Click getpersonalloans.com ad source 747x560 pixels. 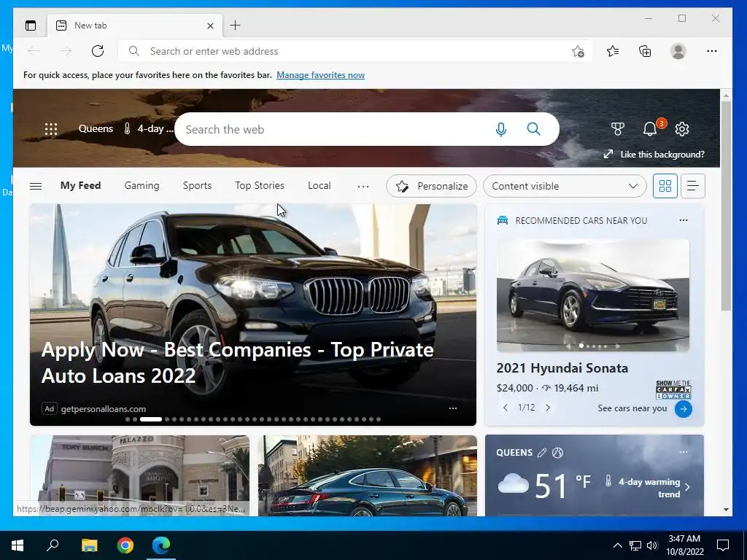[104, 408]
